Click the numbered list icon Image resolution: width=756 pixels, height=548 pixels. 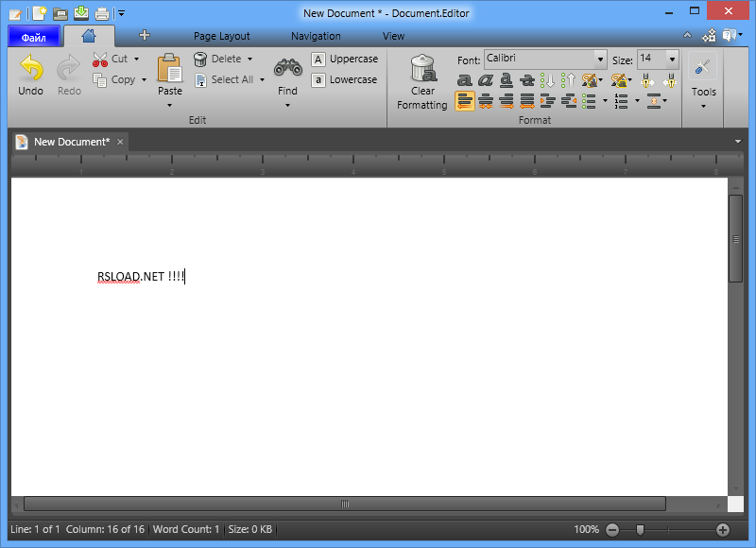click(x=621, y=101)
